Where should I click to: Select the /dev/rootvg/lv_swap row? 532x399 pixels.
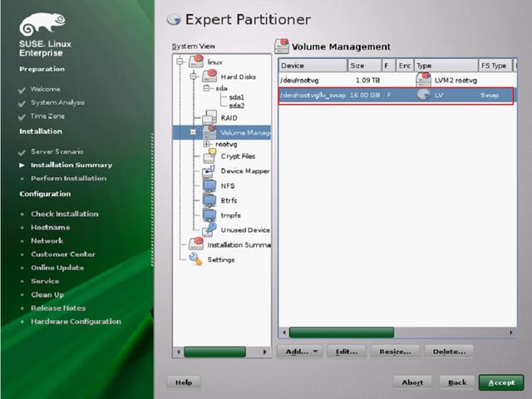click(397, 96)
